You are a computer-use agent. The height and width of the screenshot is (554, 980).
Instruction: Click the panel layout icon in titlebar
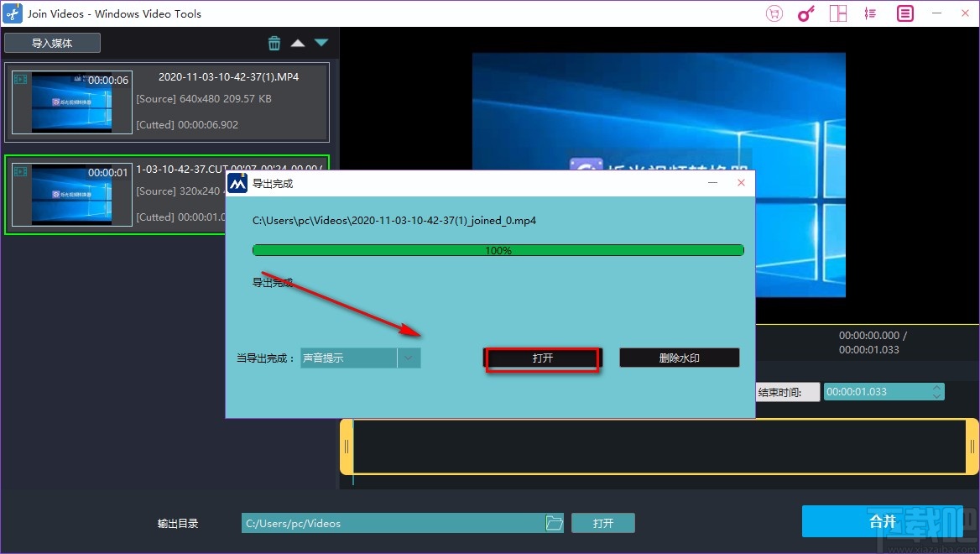[837, 13]
